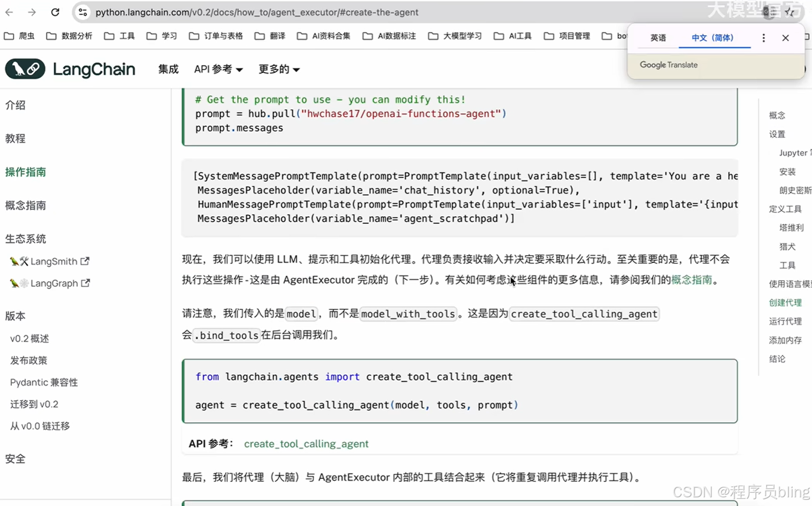
Task: Jump to 设置 in table of contents
Action: click(777, 134)
